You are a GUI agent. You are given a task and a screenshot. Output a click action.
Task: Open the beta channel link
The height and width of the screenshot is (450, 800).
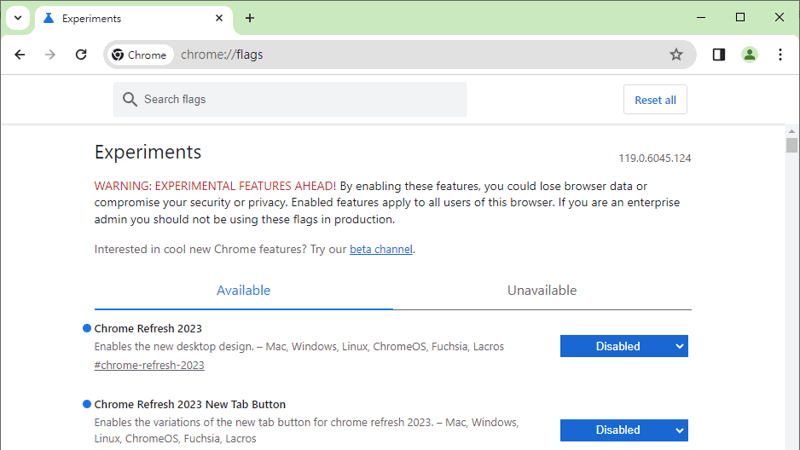(x=381, y=249)
